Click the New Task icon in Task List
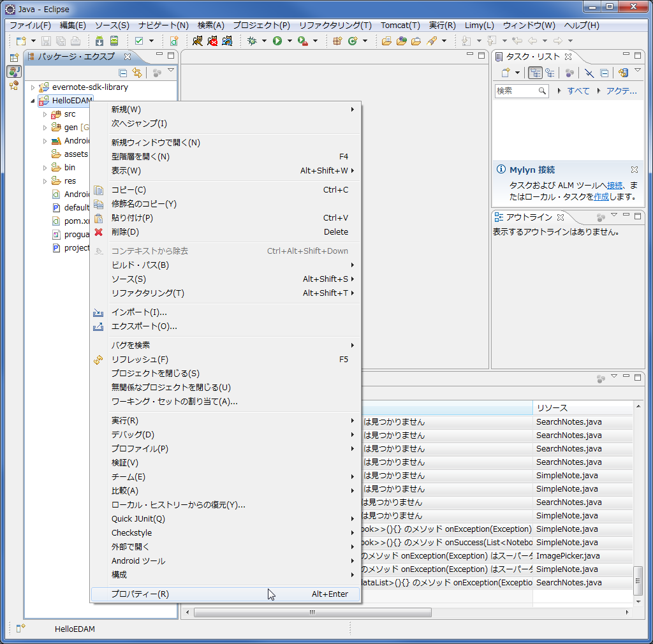Viewport: 653px width, 644px height. [506, 73]
